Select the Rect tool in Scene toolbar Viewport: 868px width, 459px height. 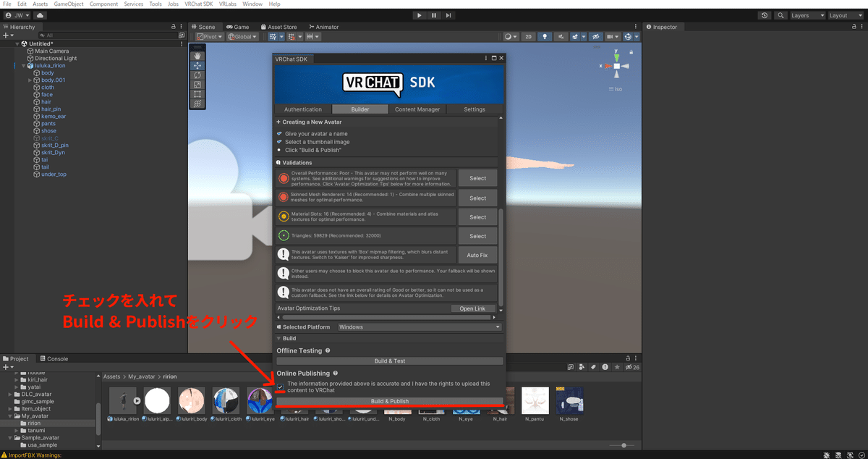point(197,94)
